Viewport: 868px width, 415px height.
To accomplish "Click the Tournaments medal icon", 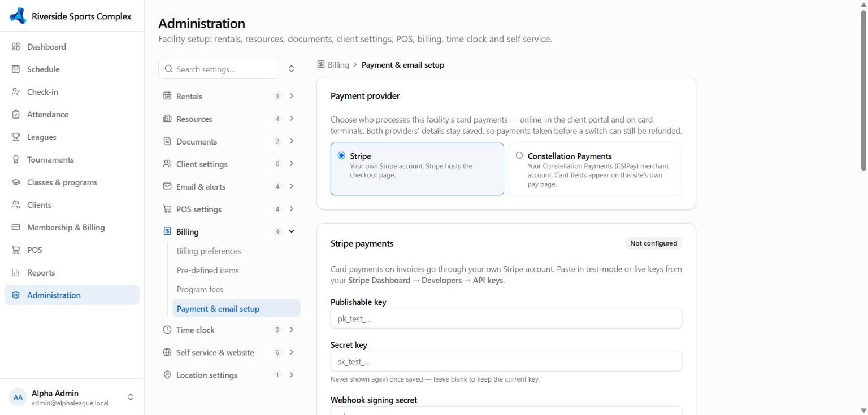I will 16,160.
